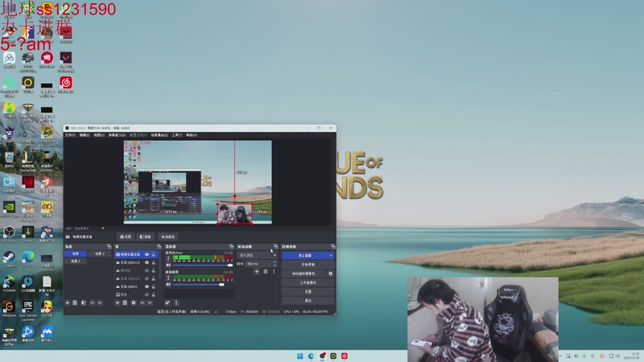This screenshot has height=362, width=644.
Task: Adjust 麦克风/Aux volume slider
Action: (203, 265)
